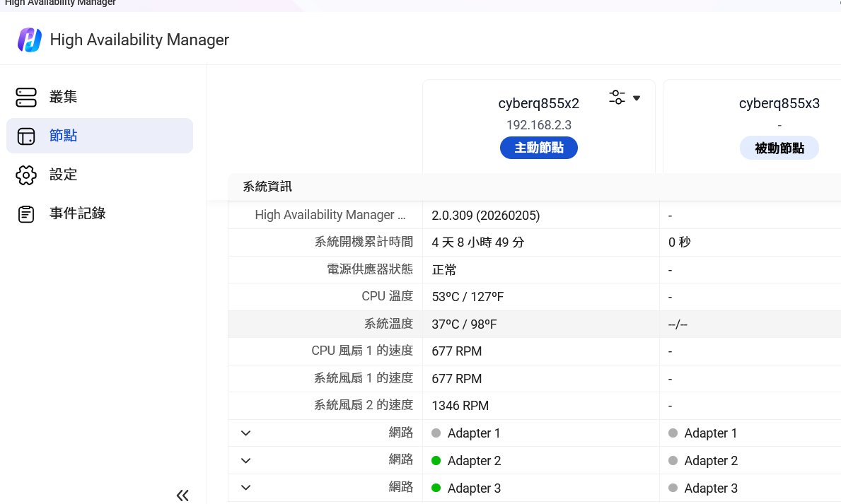The width and height of the screenshot is (841, 504).
Task: Go to the 設定 menu item
Action: click(x=64, y=175)
